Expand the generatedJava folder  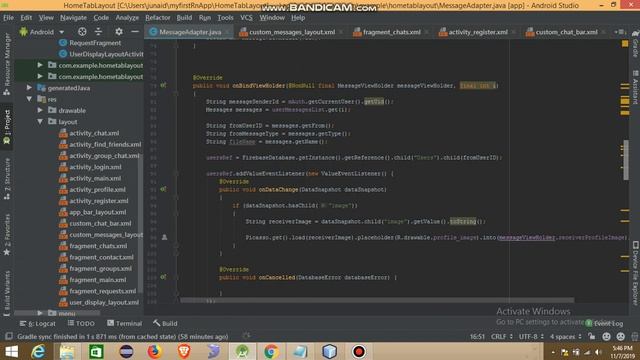[x=29, y=88]
